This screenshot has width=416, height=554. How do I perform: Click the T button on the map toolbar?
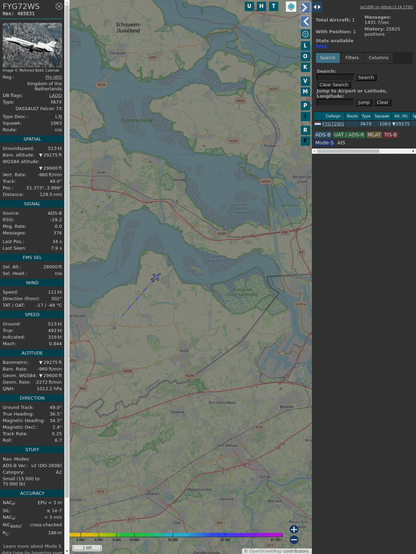273,6
